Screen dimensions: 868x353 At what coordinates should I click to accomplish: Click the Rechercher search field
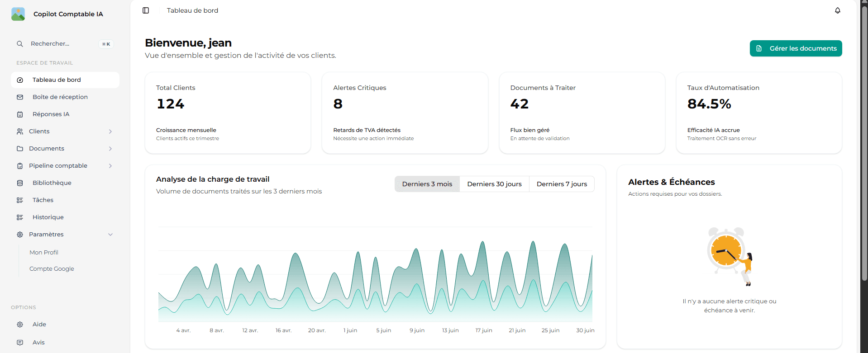63,44
